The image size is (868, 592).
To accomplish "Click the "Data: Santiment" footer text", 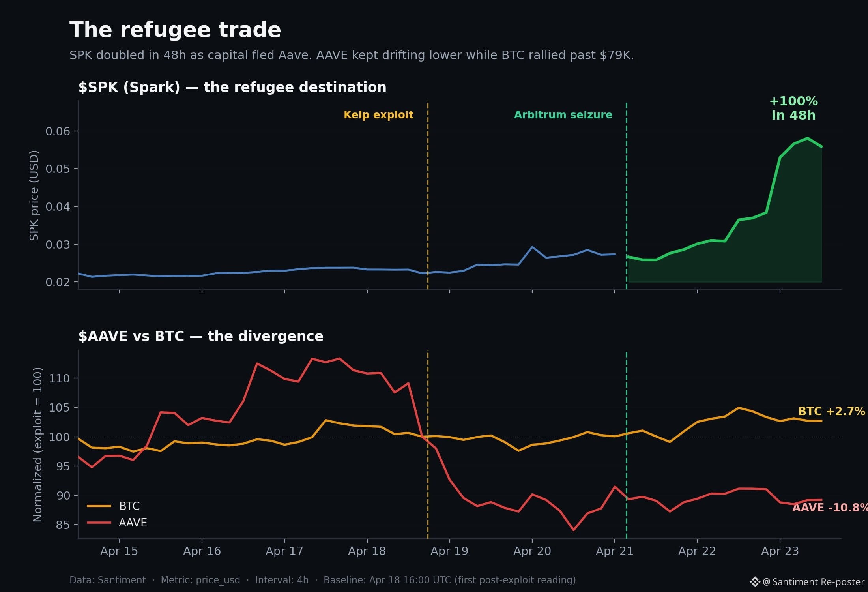I will [x=108, y=580].
